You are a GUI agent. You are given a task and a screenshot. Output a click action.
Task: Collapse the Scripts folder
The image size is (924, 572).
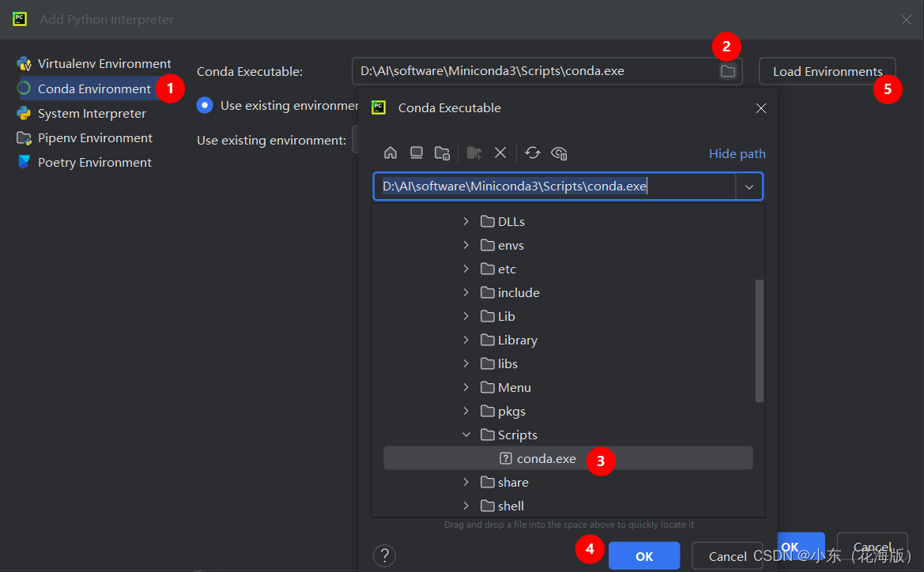[466, 435]
